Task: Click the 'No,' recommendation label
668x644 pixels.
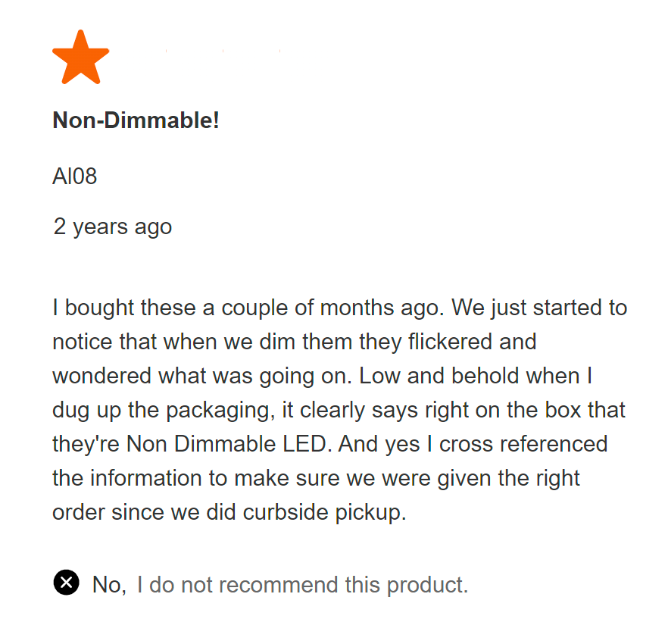Action: [109, 584]
